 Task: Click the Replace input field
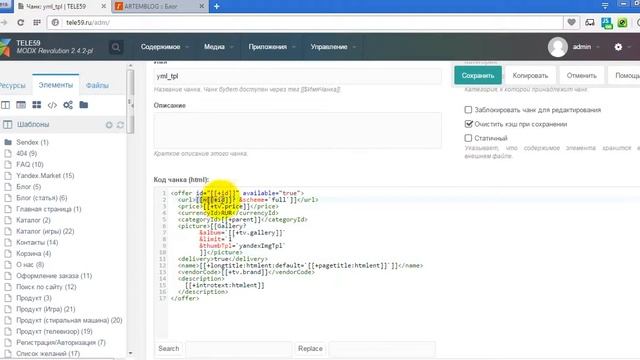382,349
